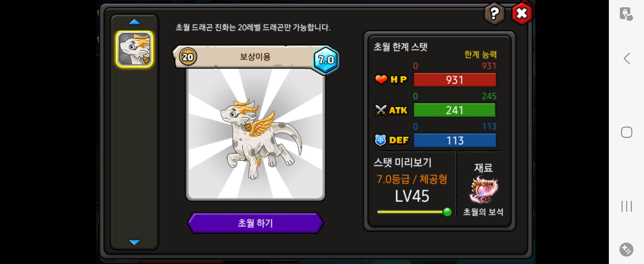Tap the Android back arrow button

pos(626,59)
